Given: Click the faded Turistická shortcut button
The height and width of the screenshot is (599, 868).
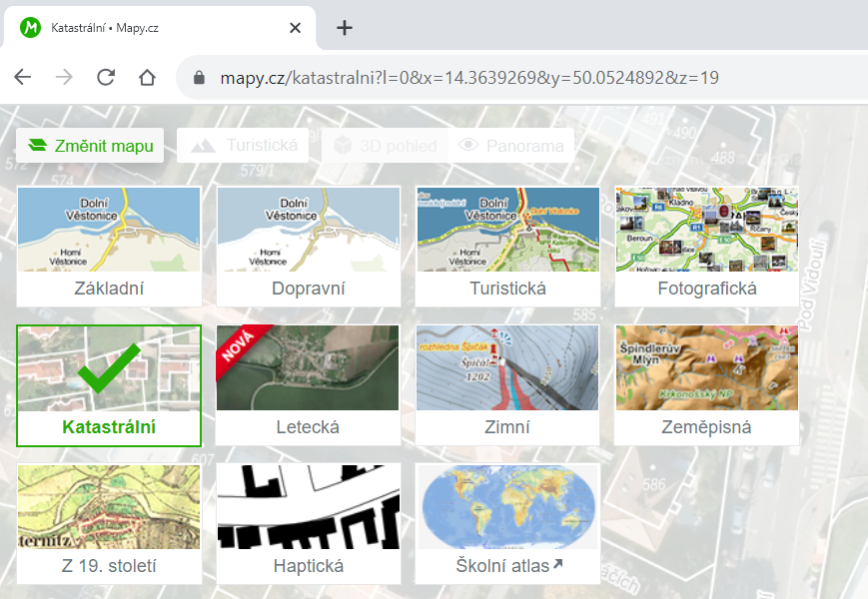Looking at the screenshot, I should pyautogui.click(x=243, y=146).
